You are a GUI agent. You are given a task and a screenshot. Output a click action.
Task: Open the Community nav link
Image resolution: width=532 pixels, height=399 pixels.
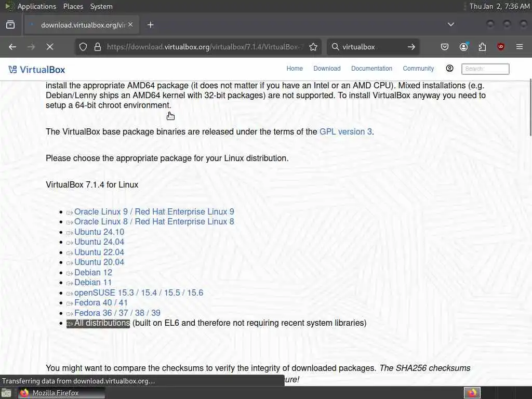(x=418, y=69)
